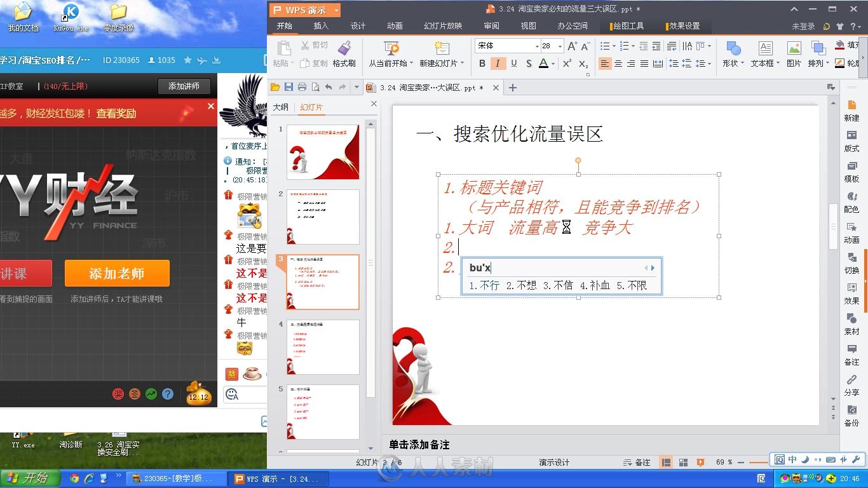This screenshot has width=868, height=488.
Task: Toggle justified text alignment
Action: tap(644, 63)
